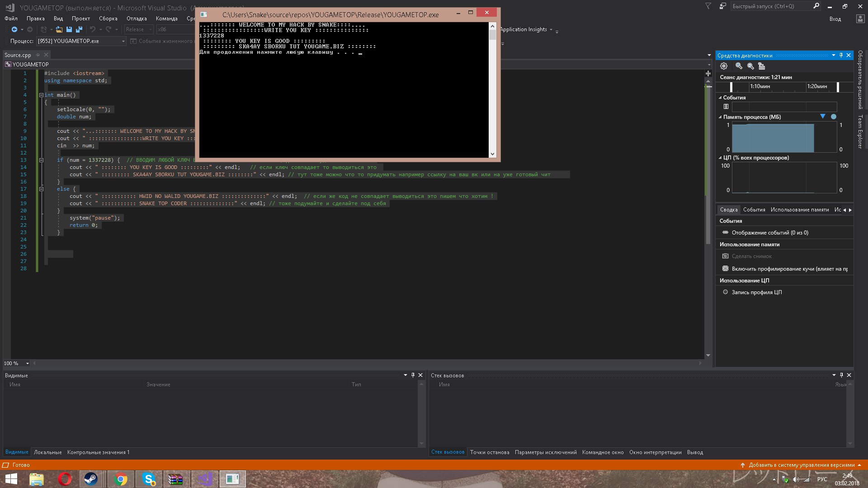Click the Zoom Out magnifier in diagnostics
The height and width of the screenshot is (488, 868).
[x=750, y=66]
